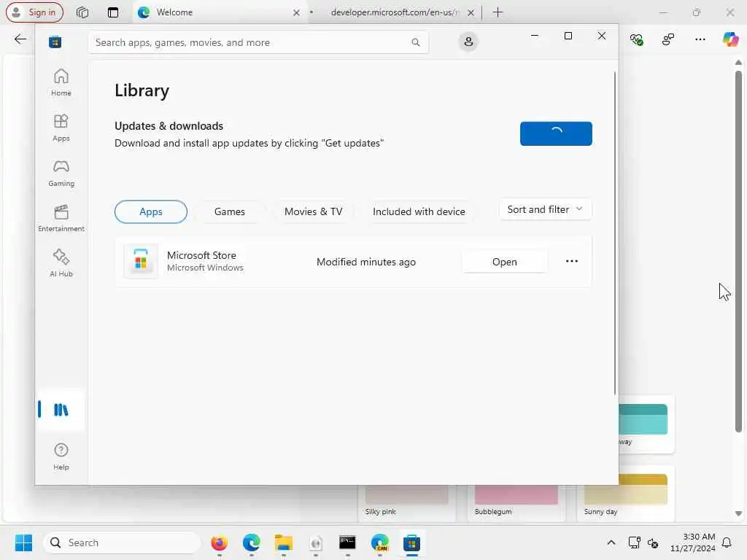Click Sign in button in Edge

(x=35, y=12)
